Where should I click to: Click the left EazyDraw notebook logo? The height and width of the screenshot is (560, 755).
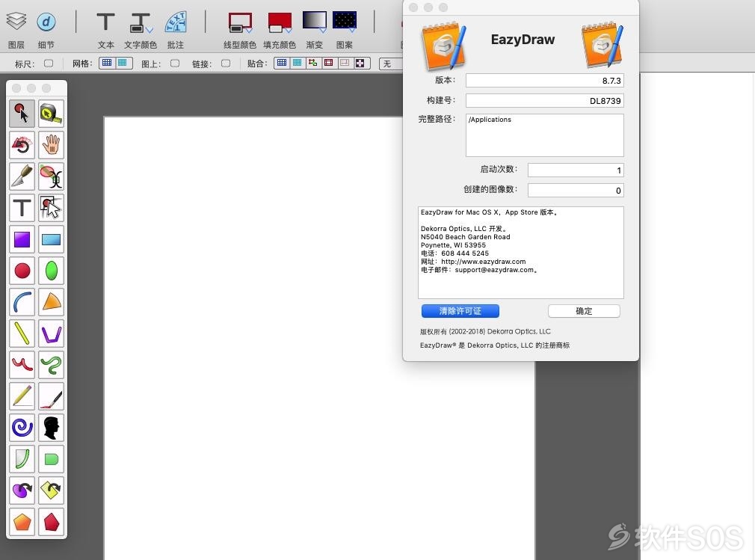coord(443,46)
